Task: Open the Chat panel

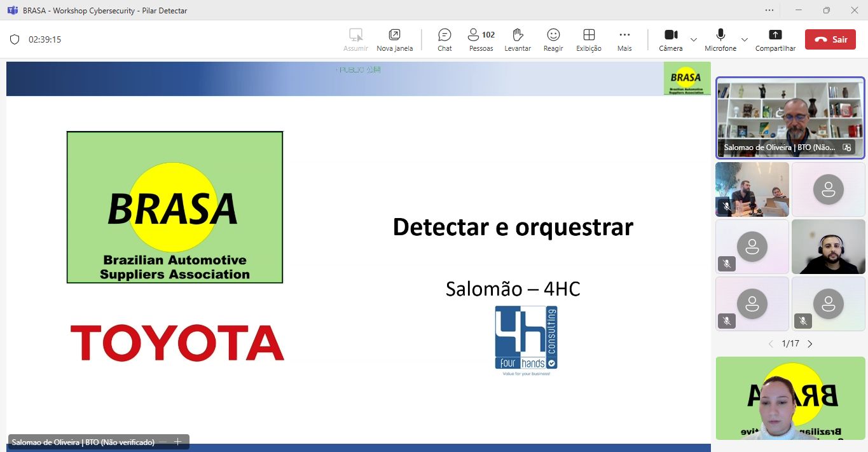Action: 444,39
